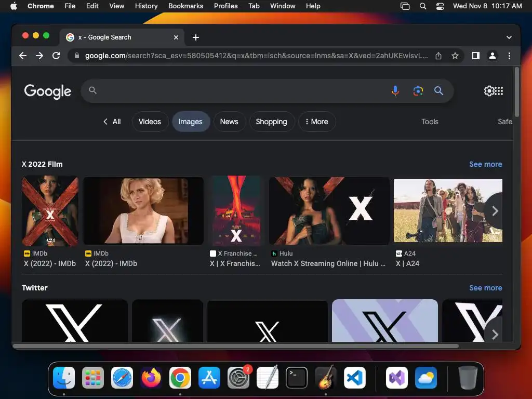The height and width of the screenshot is (399, 532).
Task: Start voice search with microphone
Action: tap(395, 90)
